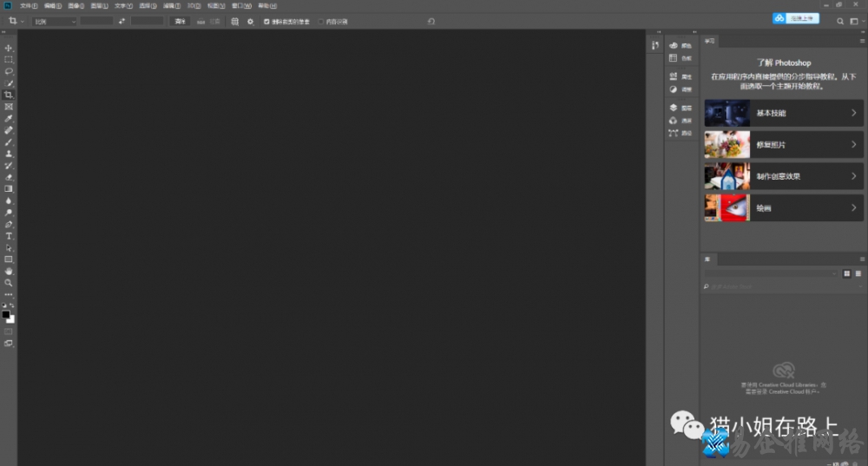This screenshot has height=466, width=868.
Task: Toggle the Delete Cropped Pixels checkbox
Action: [266, 21]
